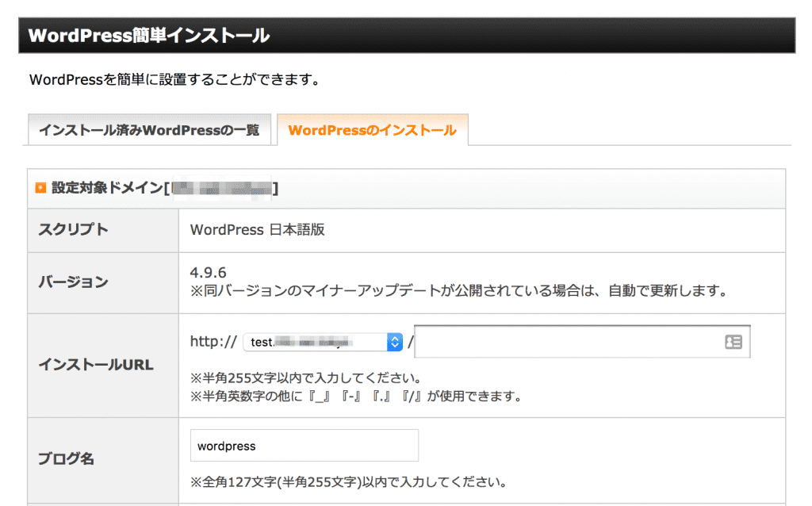
Task: Click the ブログ名 row label
Action: [67, 459]
